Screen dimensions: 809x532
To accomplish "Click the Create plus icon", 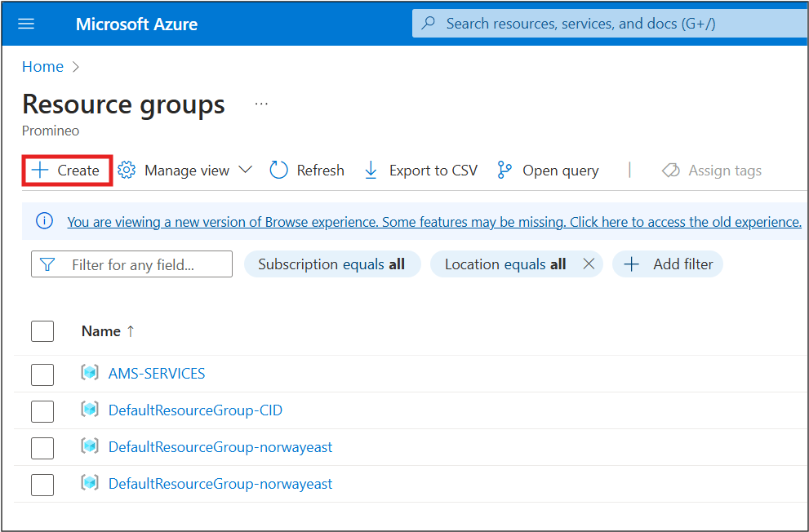I will tap(40, 171).
